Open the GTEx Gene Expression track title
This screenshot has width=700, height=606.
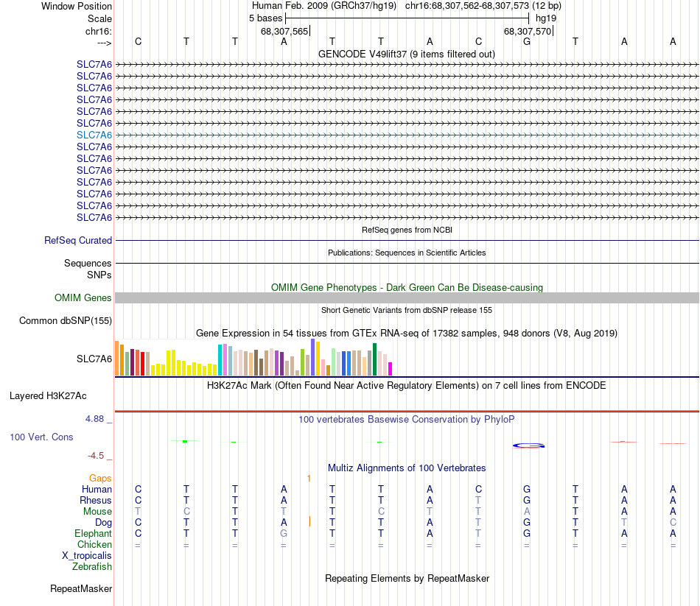coord(407,334)
